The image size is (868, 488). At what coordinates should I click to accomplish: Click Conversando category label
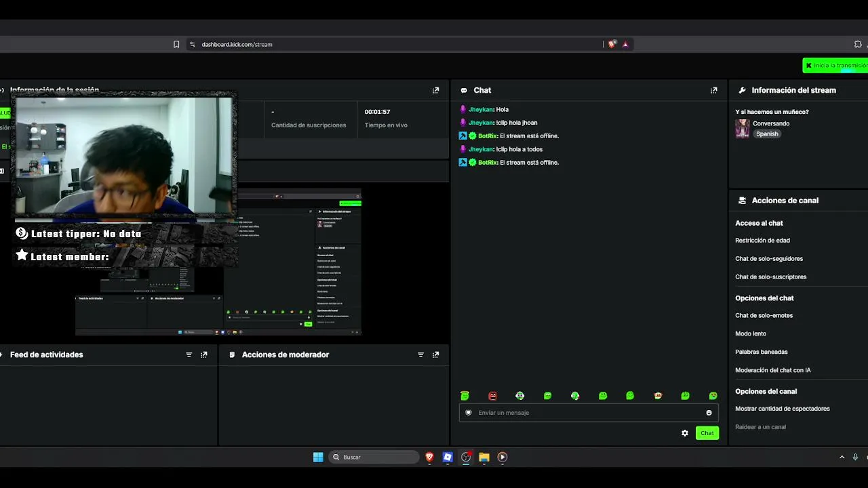[771, 123]
